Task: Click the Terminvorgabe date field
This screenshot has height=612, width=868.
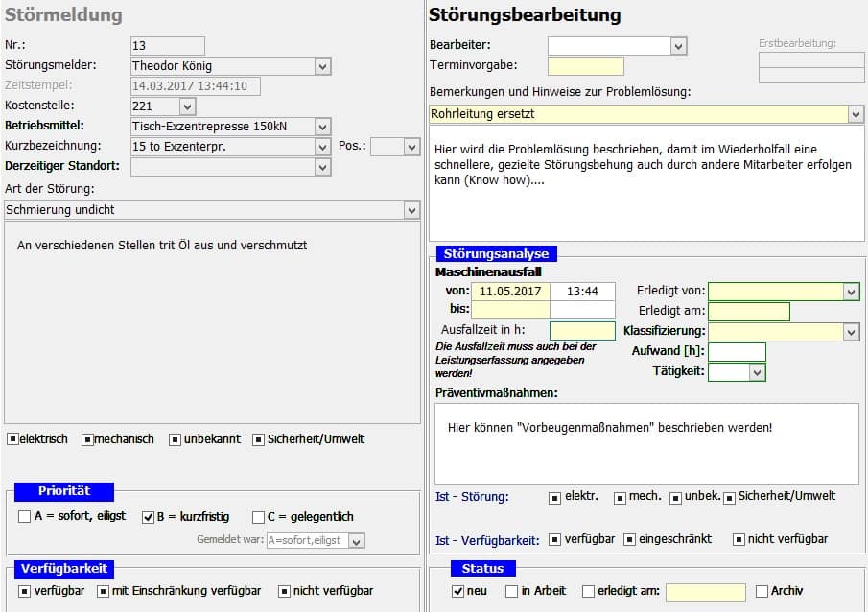Action: pos(585,66)
